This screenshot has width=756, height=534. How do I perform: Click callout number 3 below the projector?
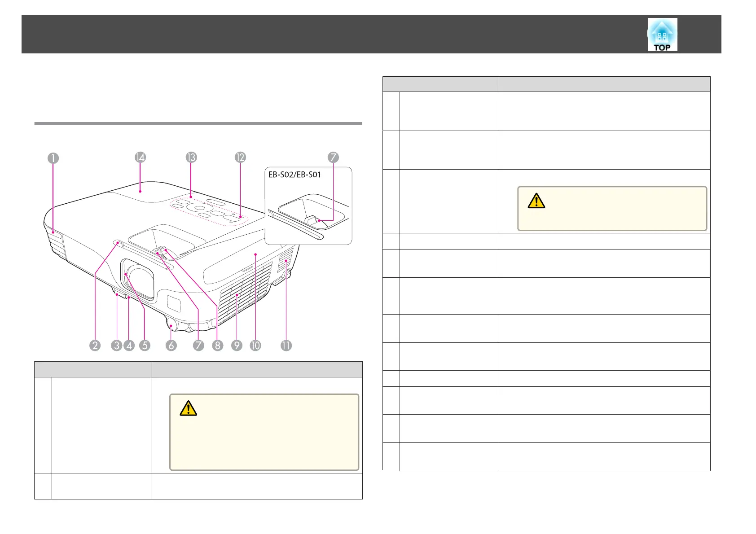[117, 345]
